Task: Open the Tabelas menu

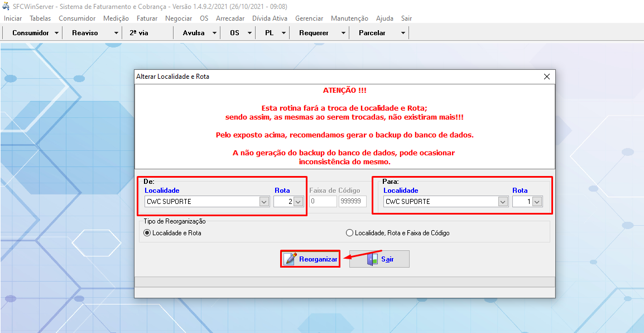Action: [x=40, y=18]
